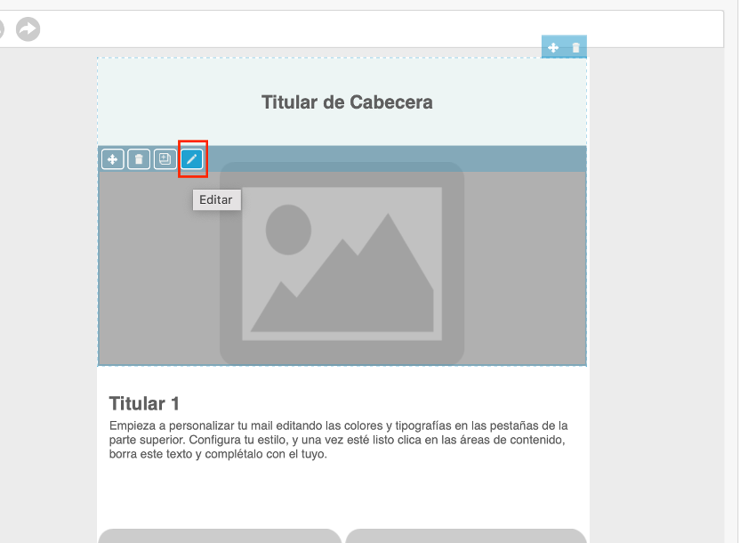The height and width of the screenshot is (543, 756).
Task: Select the image placeholder picture
Action: (x=342, y=263)
